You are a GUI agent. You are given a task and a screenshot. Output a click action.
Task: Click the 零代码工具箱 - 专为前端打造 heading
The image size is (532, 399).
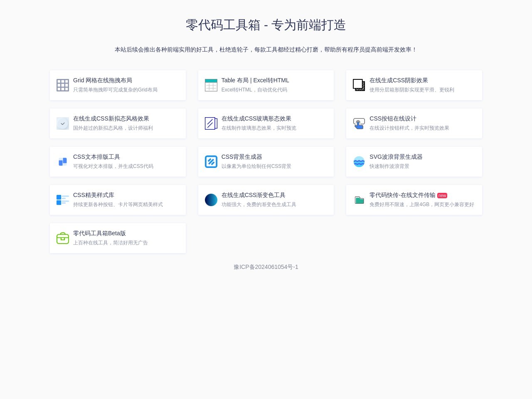tap(266, 25)
